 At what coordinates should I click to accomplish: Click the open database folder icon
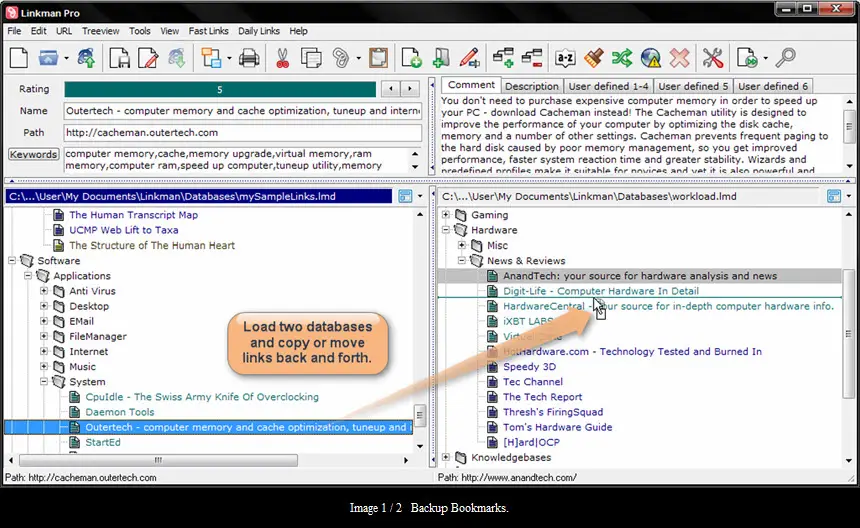tap(48, 58)
